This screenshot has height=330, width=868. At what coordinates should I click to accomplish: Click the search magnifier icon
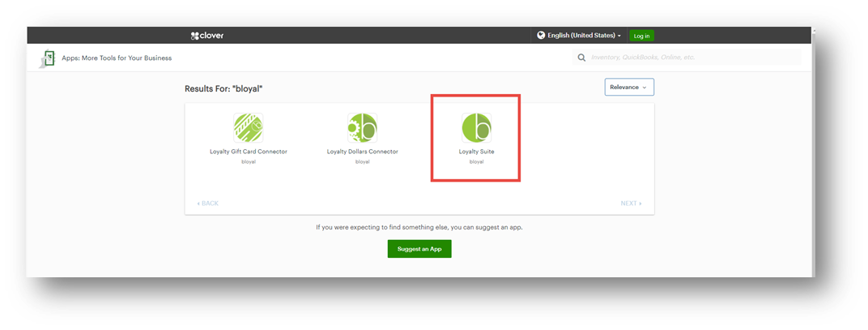tap(581, 57)
